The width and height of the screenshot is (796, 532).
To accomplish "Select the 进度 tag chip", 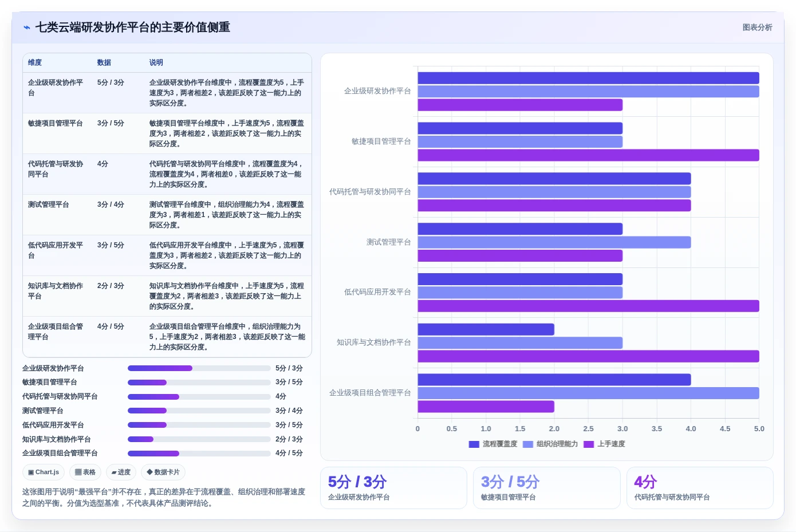I will coord(121,472).
